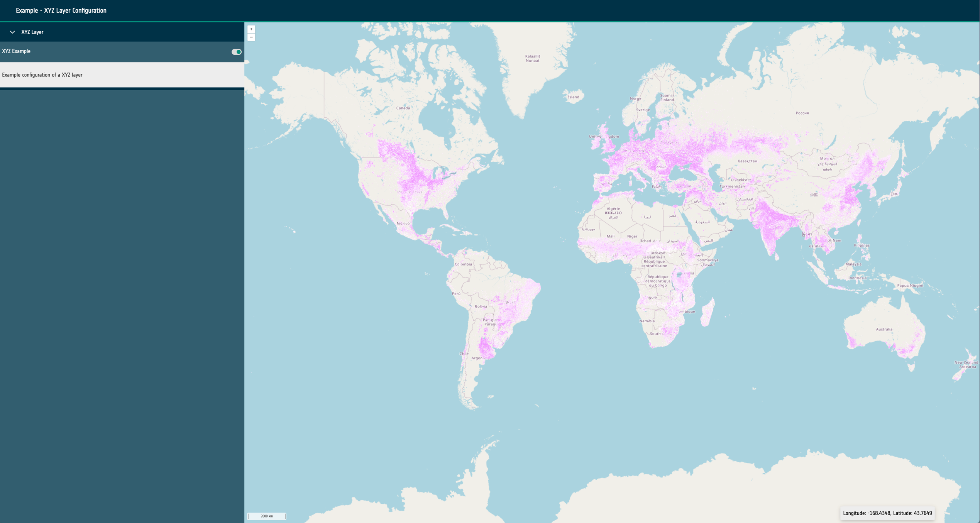Click the Kalaallit Nunaat label on Greenland
The image size is (980, 523).
532,58
